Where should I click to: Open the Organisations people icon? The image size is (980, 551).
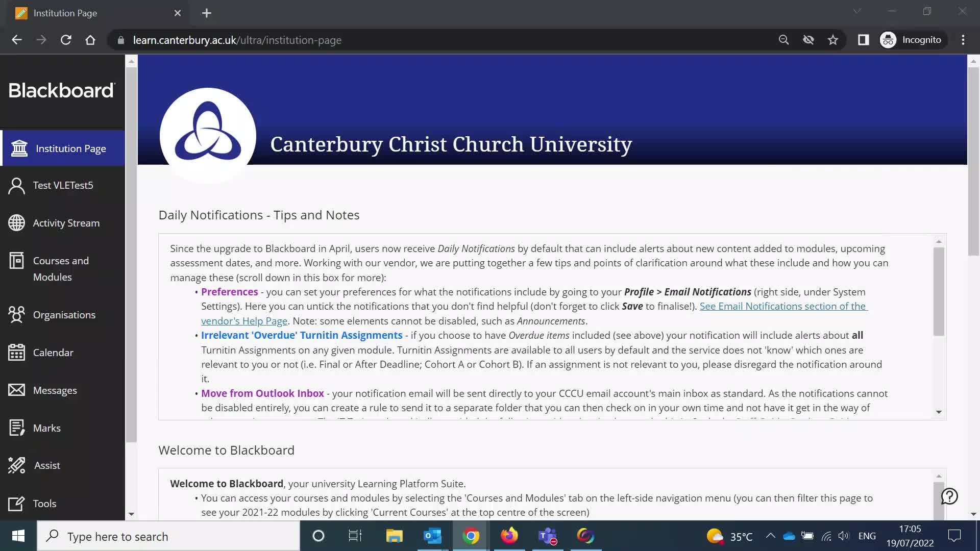click(x=16, y=315)
